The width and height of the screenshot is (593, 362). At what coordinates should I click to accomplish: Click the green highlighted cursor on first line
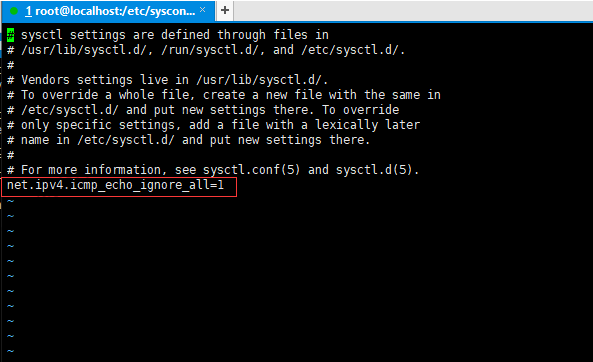(11, 35)
